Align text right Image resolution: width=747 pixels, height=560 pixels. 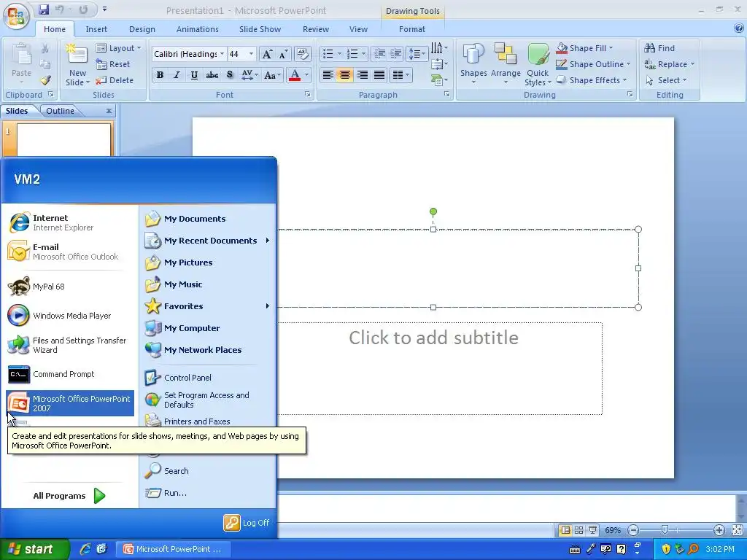coord(362,75)
